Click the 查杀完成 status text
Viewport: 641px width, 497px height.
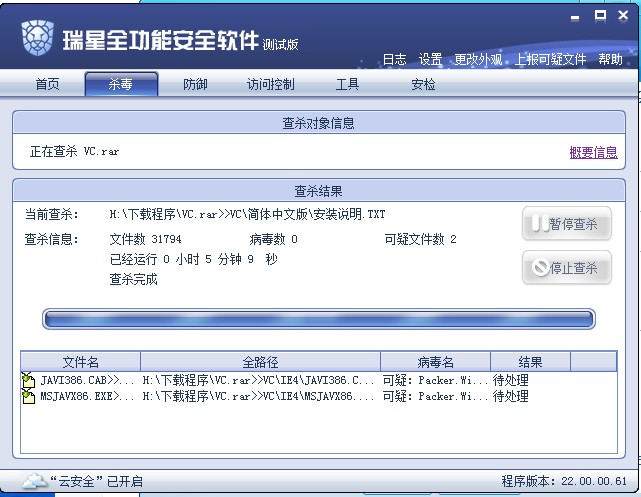(x=133, y=279)
